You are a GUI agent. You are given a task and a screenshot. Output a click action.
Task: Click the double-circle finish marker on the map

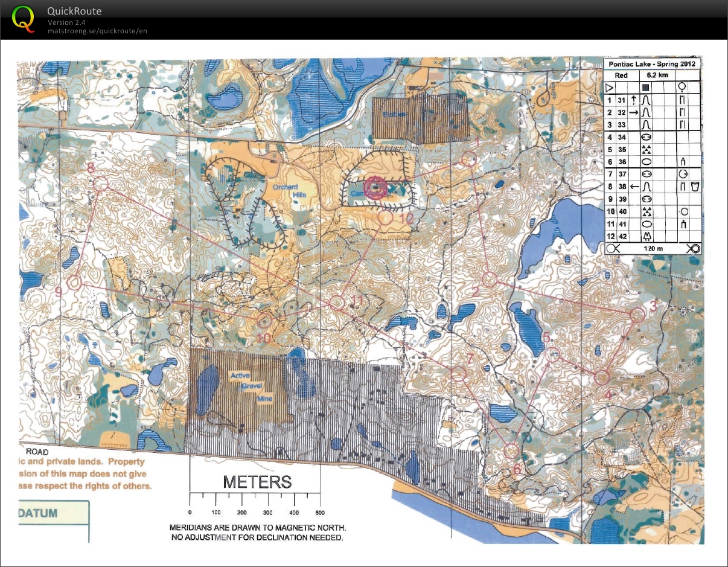pos(375,187)
